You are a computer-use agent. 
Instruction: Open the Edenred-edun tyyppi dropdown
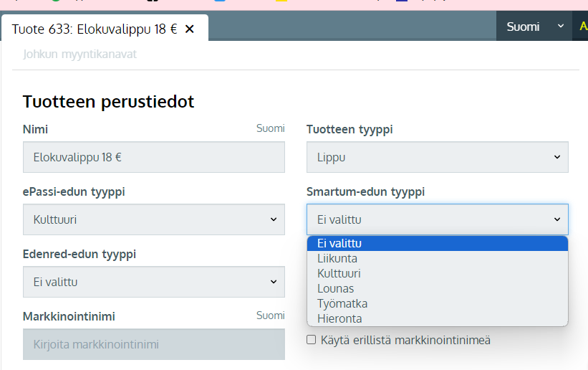pyautogui.click(x=153, y=282)
